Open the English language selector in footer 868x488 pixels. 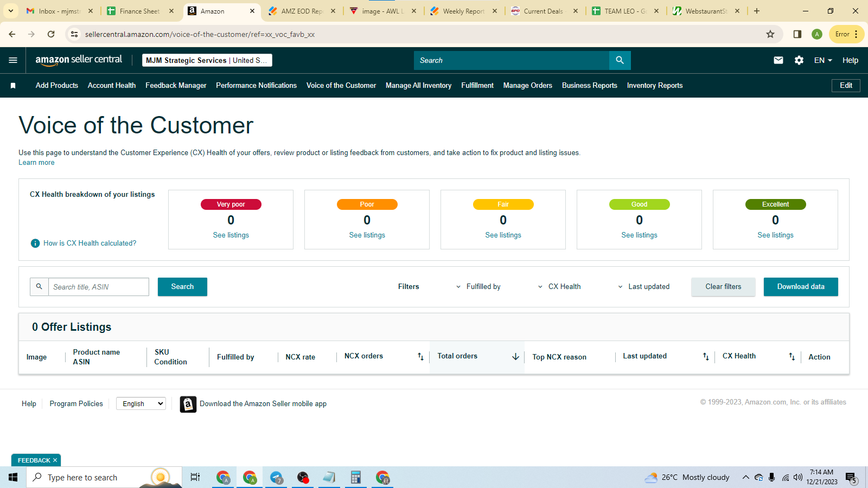(141, 403)
